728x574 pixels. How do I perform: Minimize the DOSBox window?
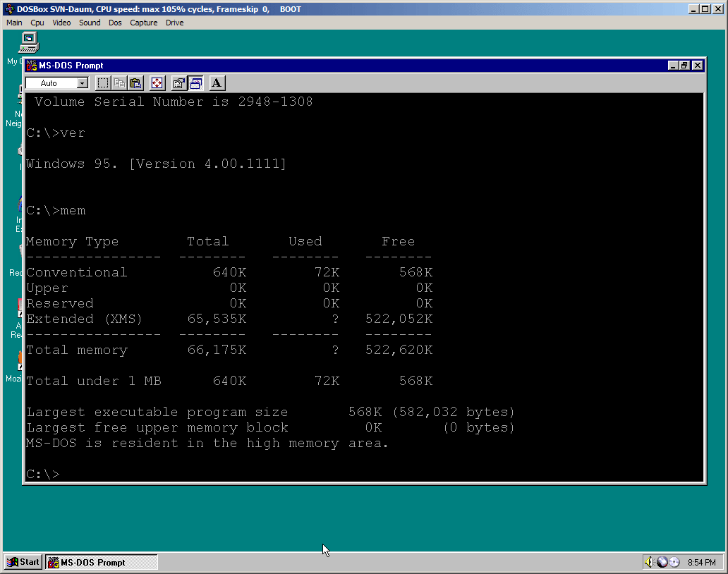pos(693,9)
